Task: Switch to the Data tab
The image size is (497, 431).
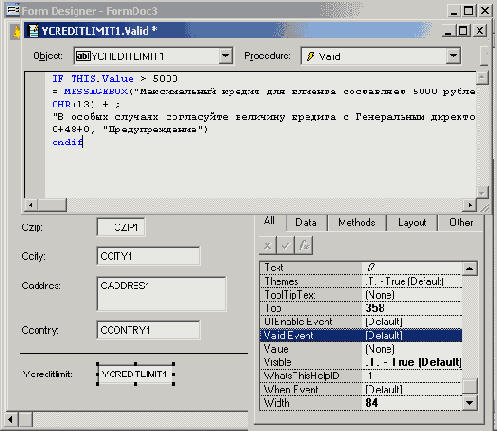Action: [306, 223]
